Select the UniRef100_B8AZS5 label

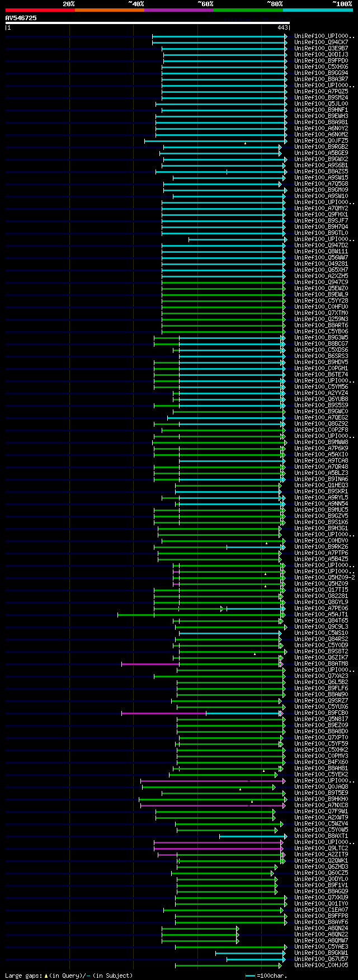(x=321, y=171)
